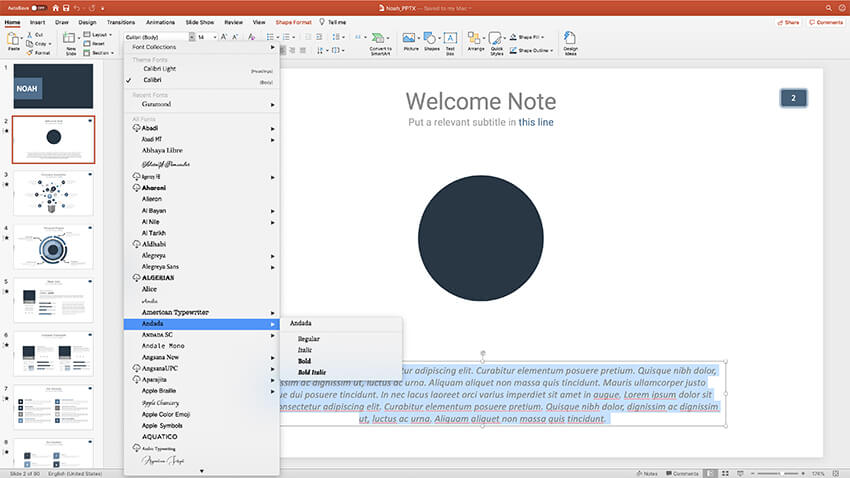Image resolution: width=850 pixels, height=478 pixels.
Task: Pick Garamond from recent fonts
Action: tap(157, 104)
